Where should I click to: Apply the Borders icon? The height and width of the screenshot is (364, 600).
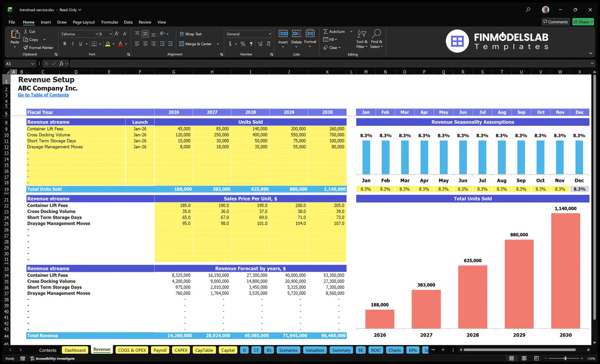(94, 44)
